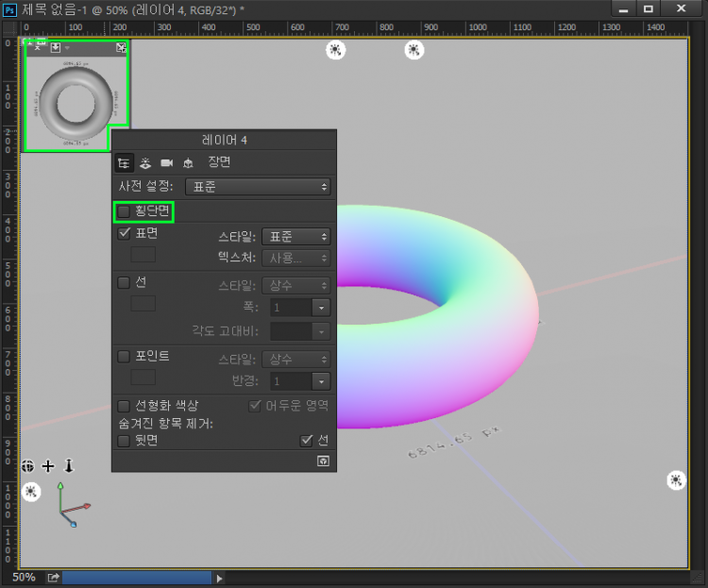Open the 사전 설정 dropdown

258,187
